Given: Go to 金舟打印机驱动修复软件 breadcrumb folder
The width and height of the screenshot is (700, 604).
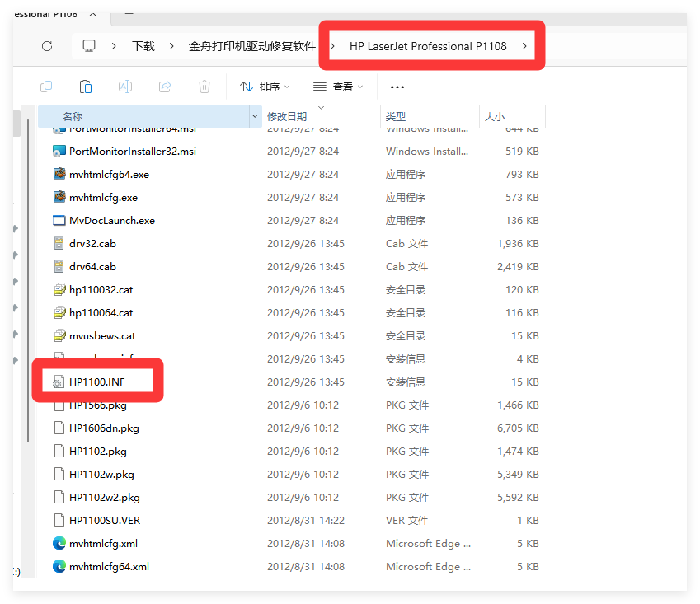Looking at the screenshot, I should 252,46.
